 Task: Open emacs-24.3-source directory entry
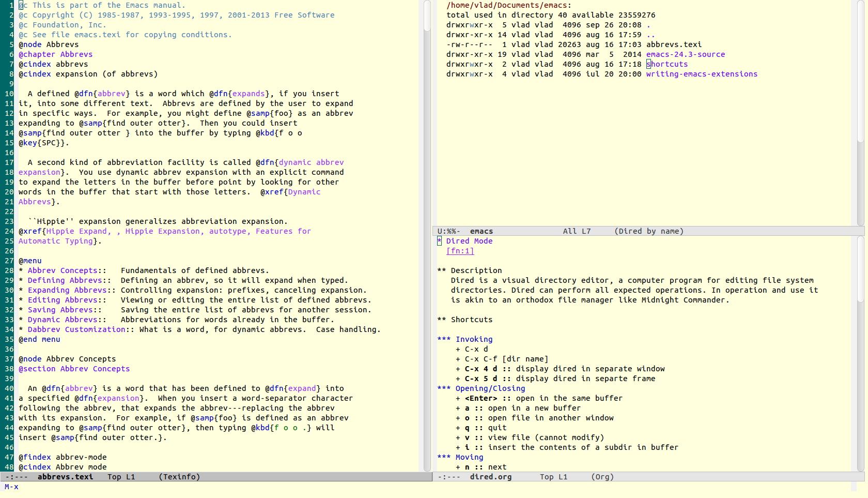pos(686,54)
